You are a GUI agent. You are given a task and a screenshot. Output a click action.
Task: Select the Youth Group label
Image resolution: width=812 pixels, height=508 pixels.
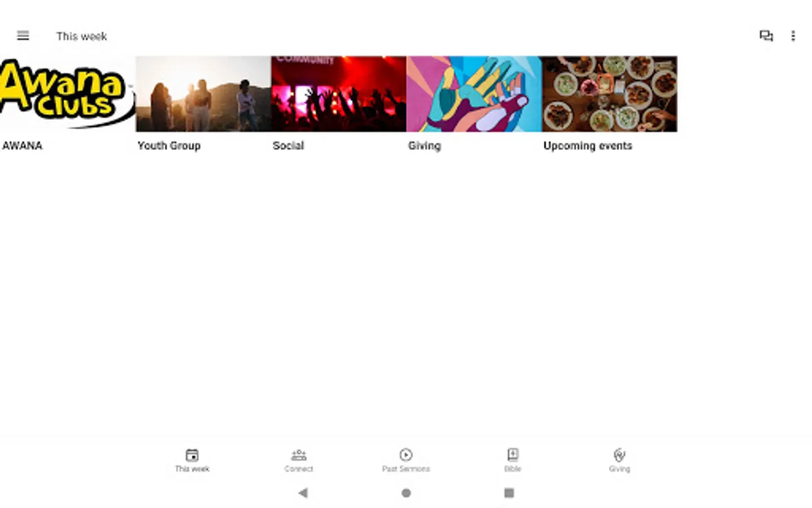(x=169, y=146)
